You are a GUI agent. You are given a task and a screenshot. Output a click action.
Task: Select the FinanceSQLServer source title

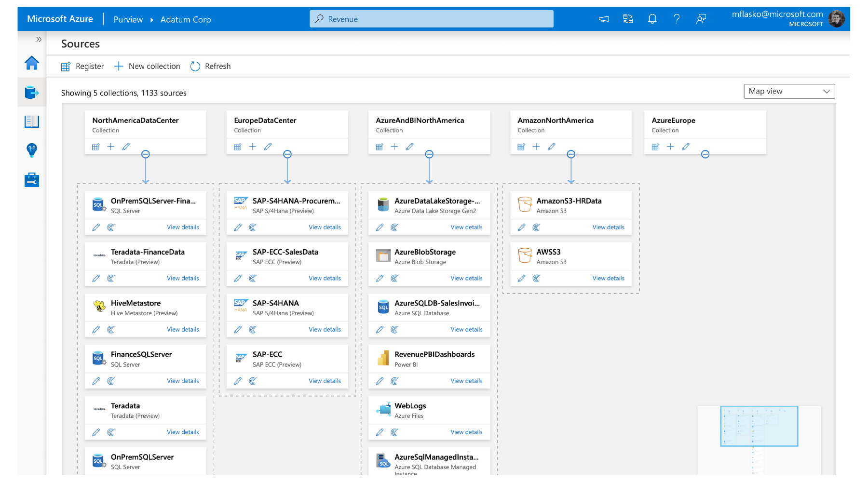[x=141, y=354]
